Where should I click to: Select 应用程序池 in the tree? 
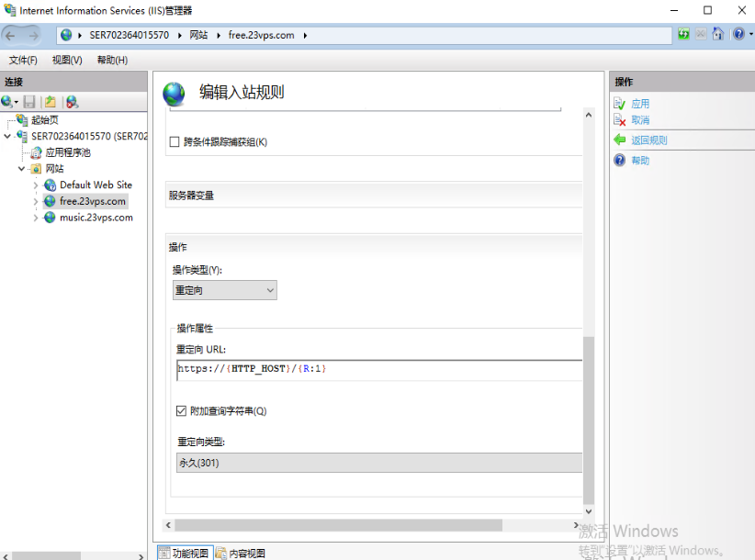tap(68, 152)
